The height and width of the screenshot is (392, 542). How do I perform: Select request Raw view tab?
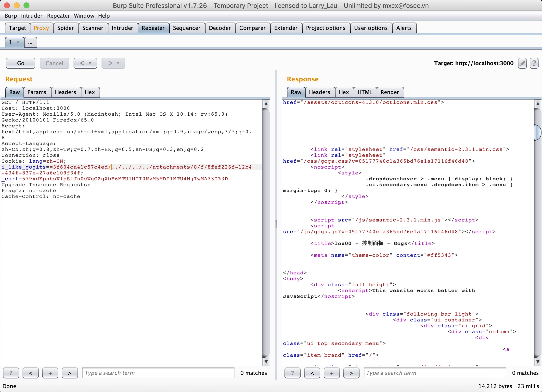14,92
